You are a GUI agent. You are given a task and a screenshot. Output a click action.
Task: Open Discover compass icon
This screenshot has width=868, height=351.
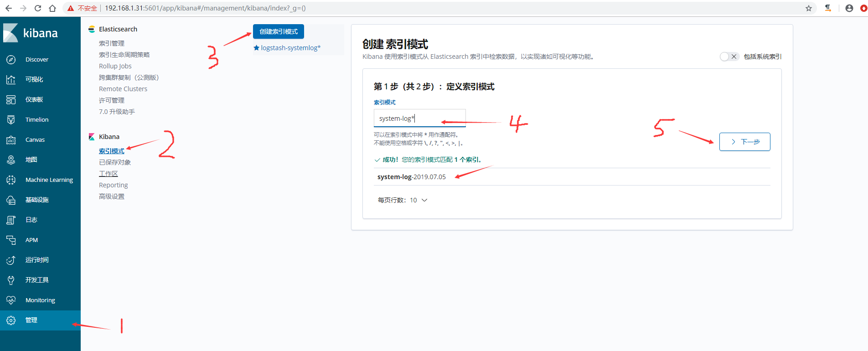click(x=11, y=60)
